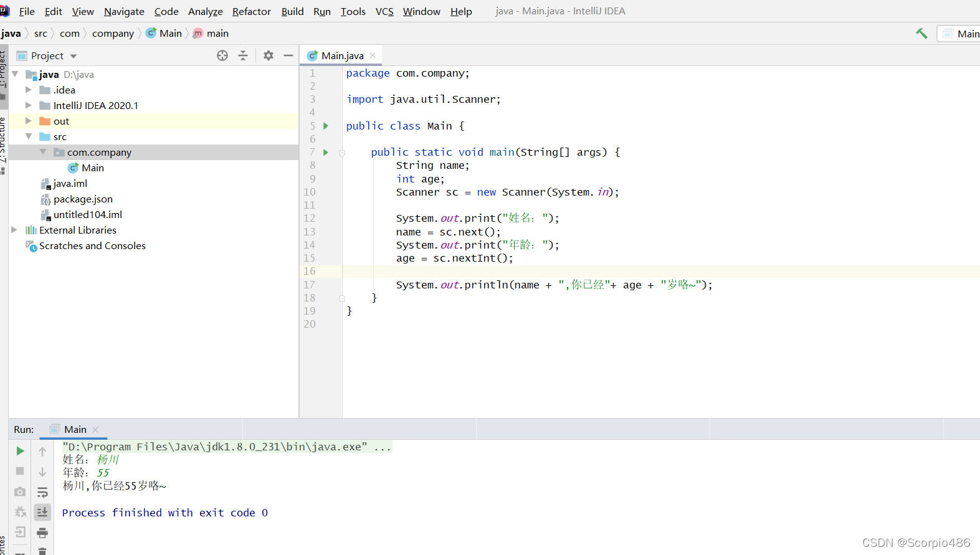Open the Code menu
980x555 pixels.
coord(166,11)
